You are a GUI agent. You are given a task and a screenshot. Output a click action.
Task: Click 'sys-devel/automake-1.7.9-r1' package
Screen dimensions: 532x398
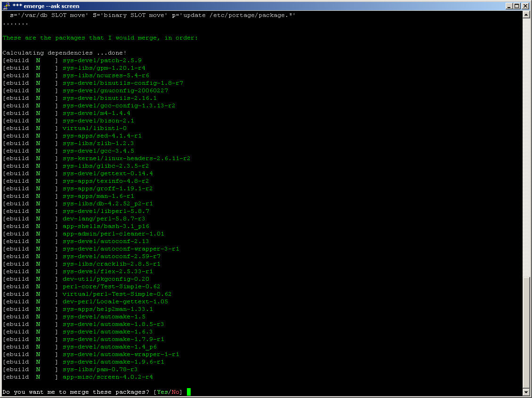click(113, 339)
